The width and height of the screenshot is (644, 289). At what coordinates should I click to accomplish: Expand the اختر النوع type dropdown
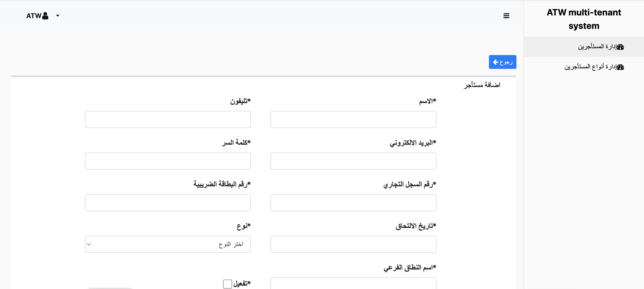[168, 244]
